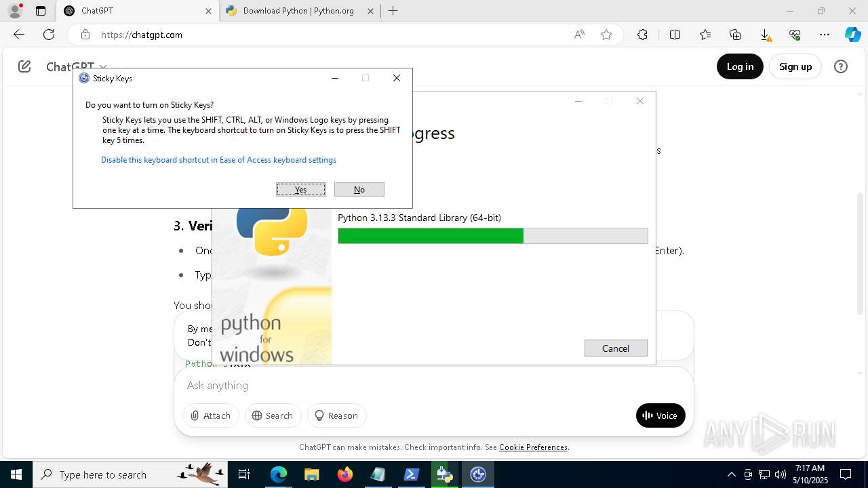Add this page to favorites star
Viewport: 868px width, 488px height.
pos(606,35)
